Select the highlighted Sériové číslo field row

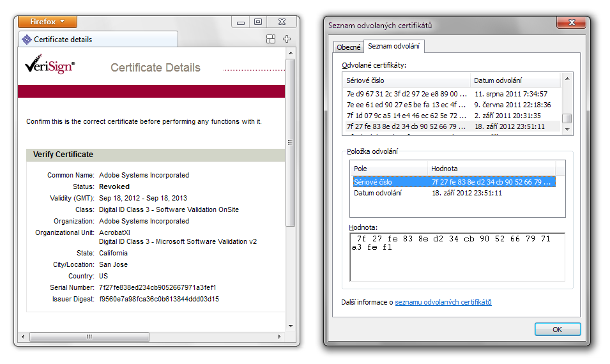[454, 182]
